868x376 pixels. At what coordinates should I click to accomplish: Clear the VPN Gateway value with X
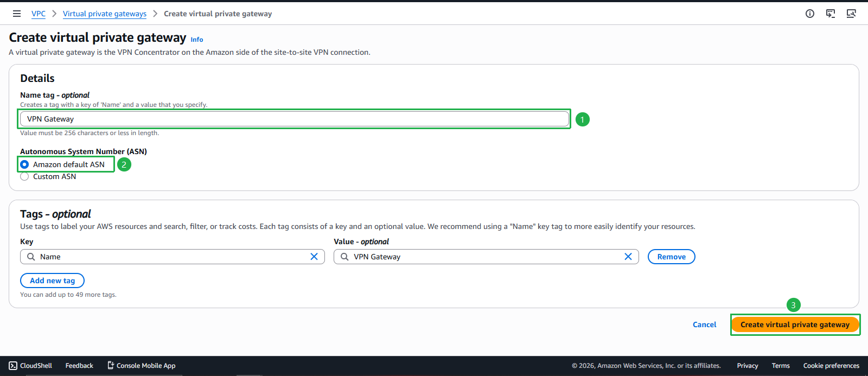(628, 257)
